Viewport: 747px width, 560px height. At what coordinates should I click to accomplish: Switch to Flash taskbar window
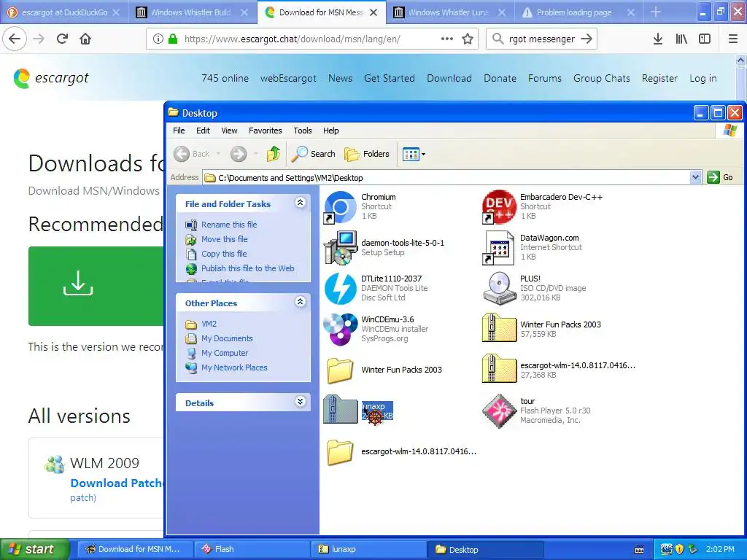[252, 549]
